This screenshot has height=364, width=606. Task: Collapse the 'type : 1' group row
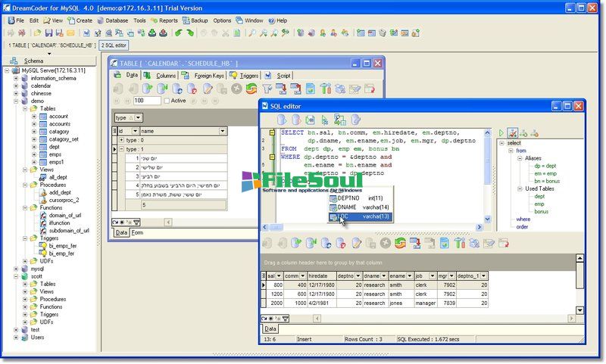point(120,149)
